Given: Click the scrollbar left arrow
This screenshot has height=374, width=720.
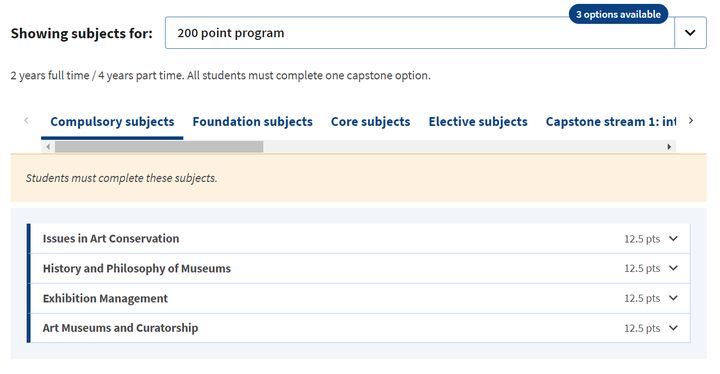Looking at the screenshot, I should click(48, 147).
